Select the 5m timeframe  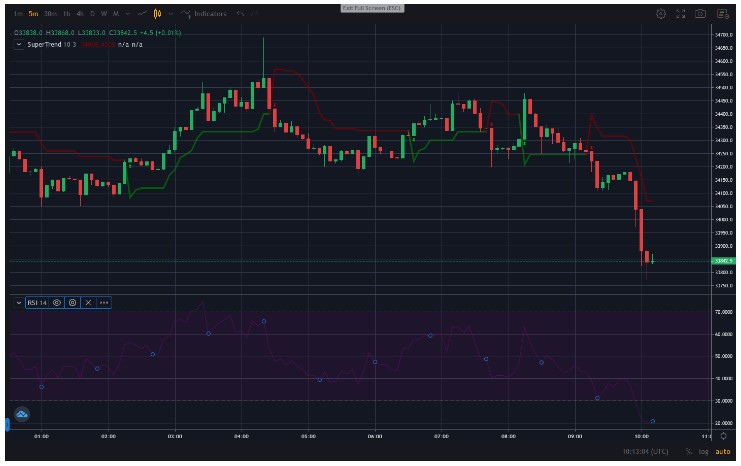click(33, 14)
